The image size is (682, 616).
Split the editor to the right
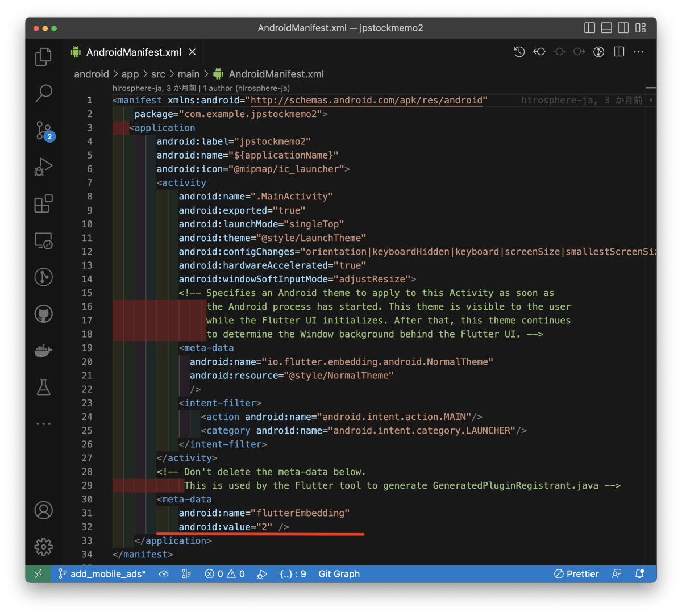pyautogui.click(x=619, y=52)
